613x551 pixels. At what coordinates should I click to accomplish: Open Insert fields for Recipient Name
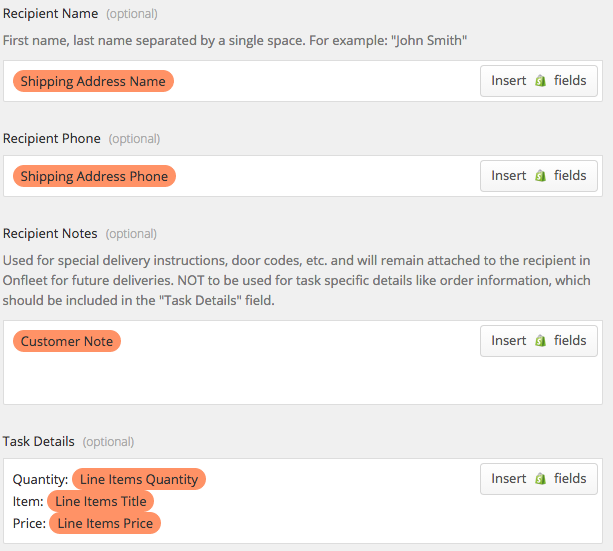(x=539, y=81)
